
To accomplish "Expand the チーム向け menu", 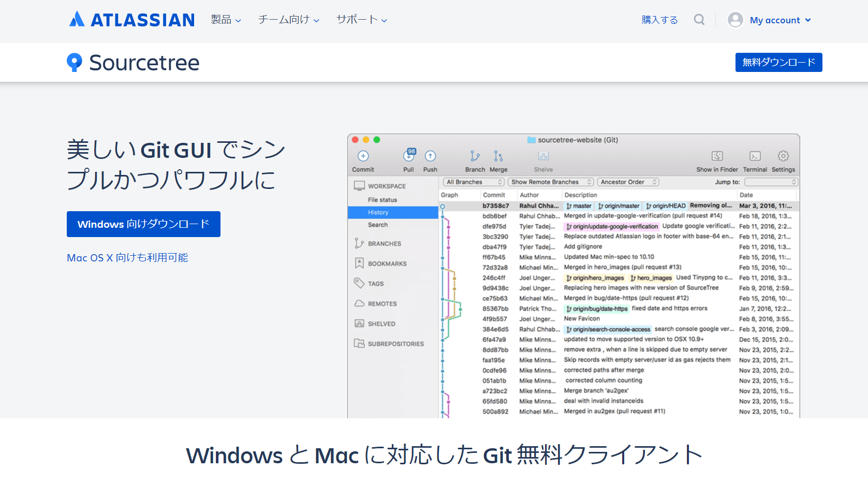I will pos(289,20).
